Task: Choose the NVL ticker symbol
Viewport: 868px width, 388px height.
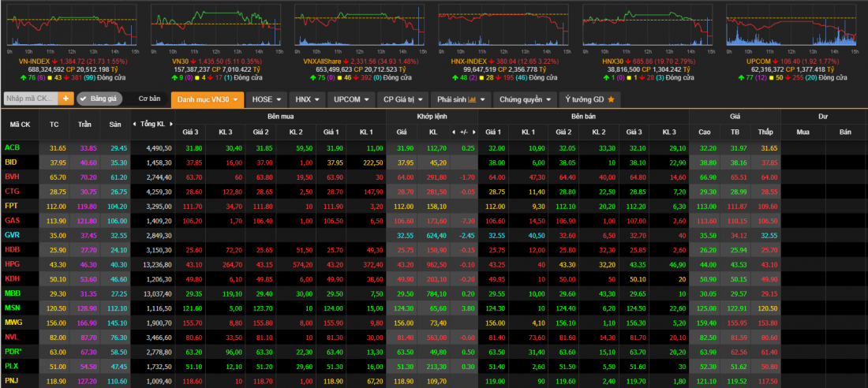Action: pyautogui.click(x=12, y=337)
